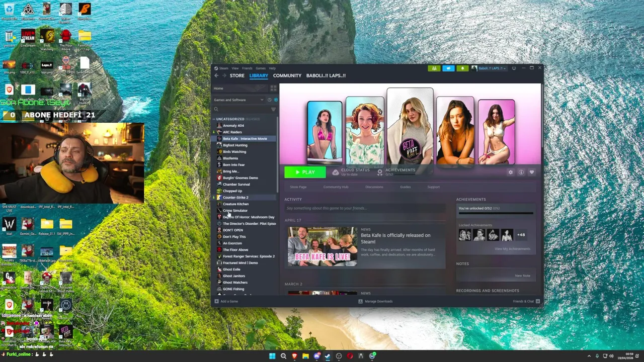The width and height of the screenshot is (644, 362).
Task: Click the green PLAY button
Action: click(305, 172)
